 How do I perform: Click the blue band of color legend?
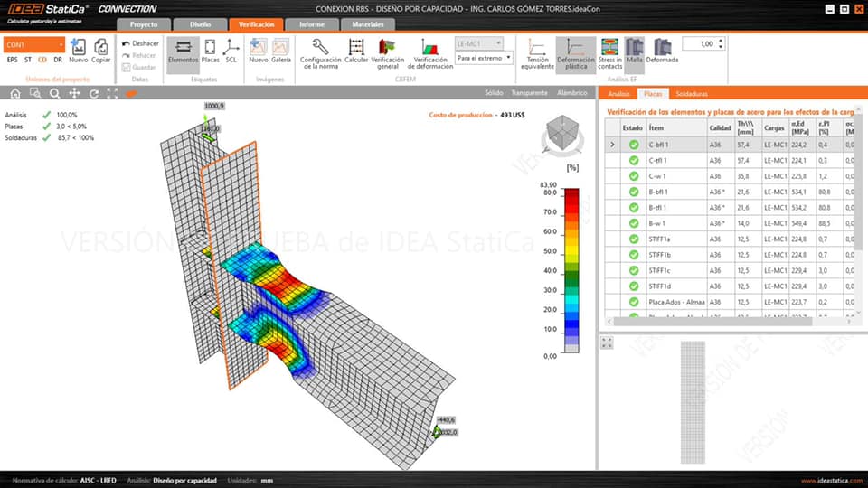571,324
